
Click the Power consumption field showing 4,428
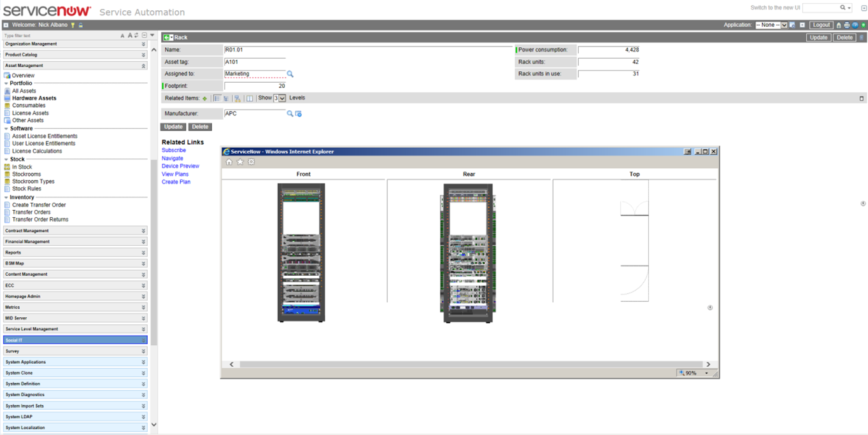pos(609,50)
